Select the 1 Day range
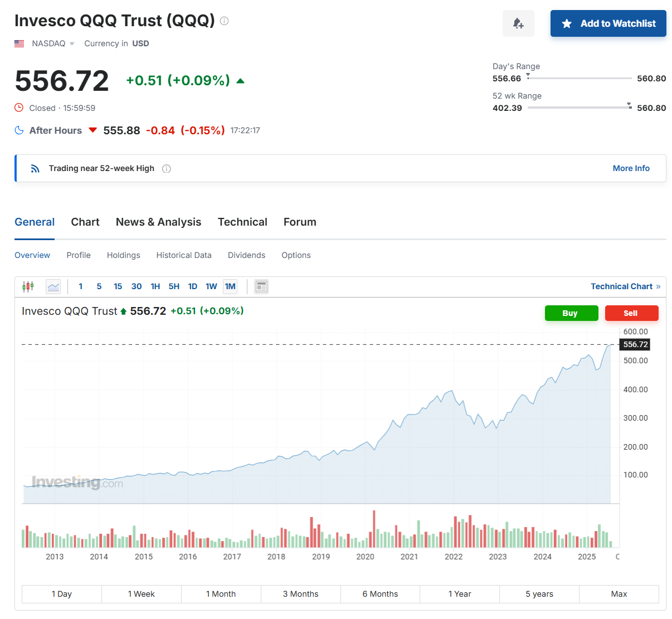The width and height of the screenshot is (672, 619). (62, 594)
